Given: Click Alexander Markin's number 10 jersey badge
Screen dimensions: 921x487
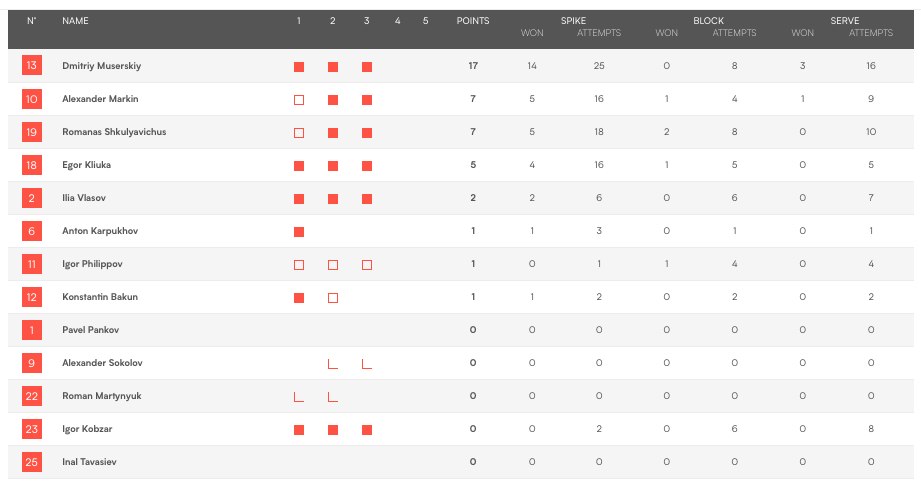Looking at the screenshot, I should 32,99.
